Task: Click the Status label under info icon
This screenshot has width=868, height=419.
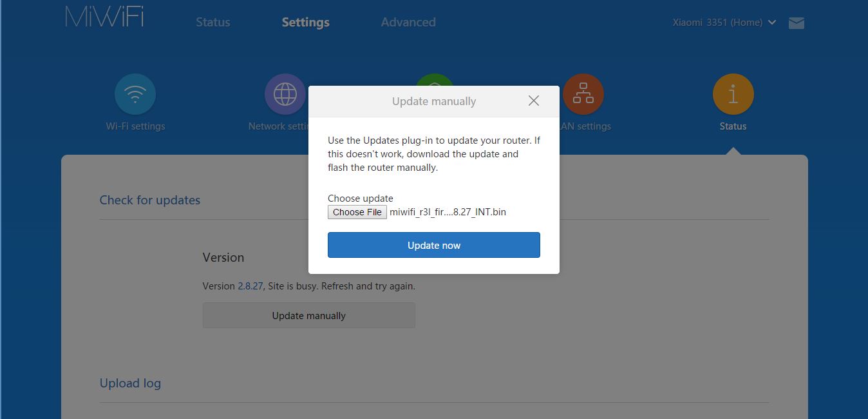Action: pos(733,126)
